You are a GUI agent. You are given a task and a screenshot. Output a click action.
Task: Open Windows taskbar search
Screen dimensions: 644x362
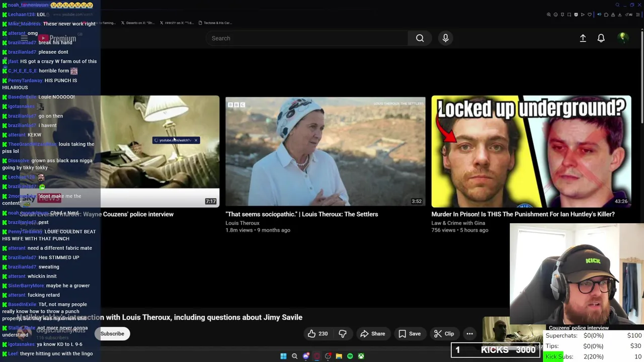(294, 356)
